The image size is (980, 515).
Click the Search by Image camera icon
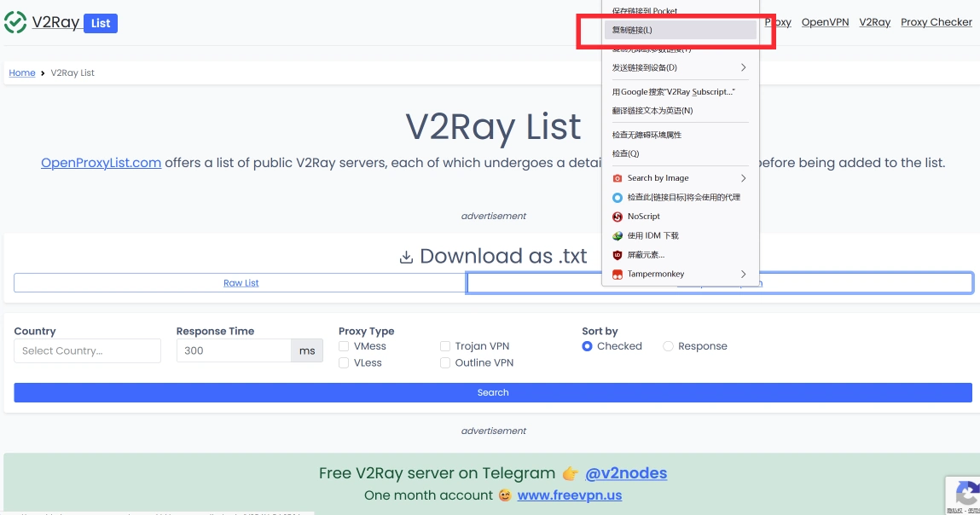click(617, 178)
